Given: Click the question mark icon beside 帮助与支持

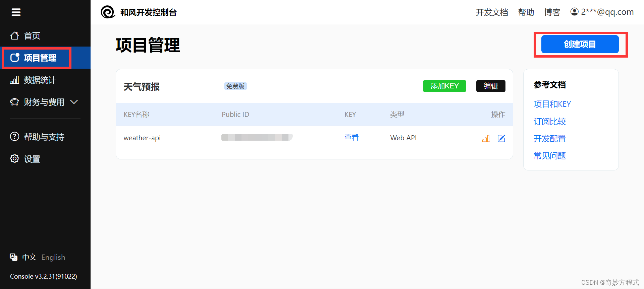Looking at the screenshot, I should tap(14, 137).
